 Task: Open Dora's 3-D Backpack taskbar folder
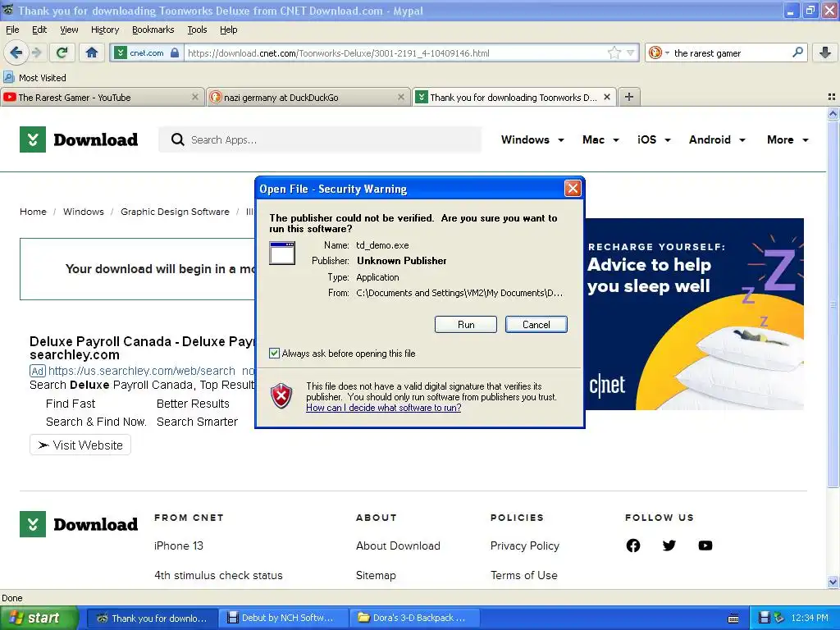[x=414, y=618]
